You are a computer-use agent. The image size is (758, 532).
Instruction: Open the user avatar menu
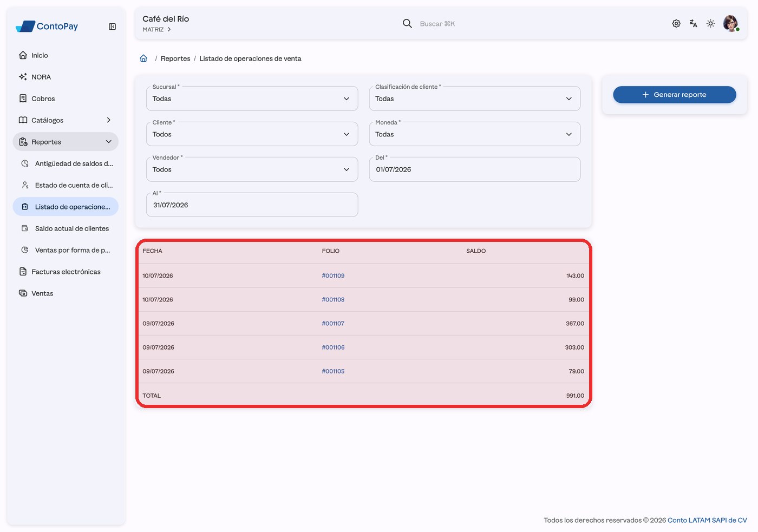[x=731, y=23]
